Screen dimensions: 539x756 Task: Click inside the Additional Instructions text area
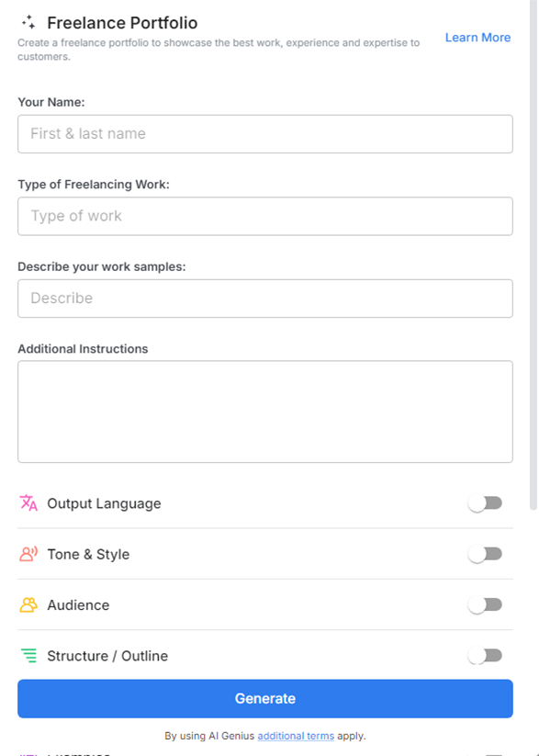tap(264, 411)
